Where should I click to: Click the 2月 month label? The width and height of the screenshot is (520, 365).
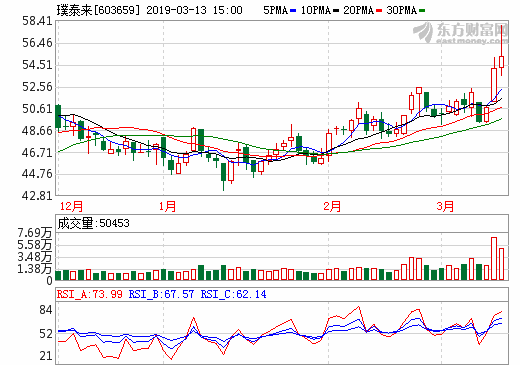[x=332, y=206]
